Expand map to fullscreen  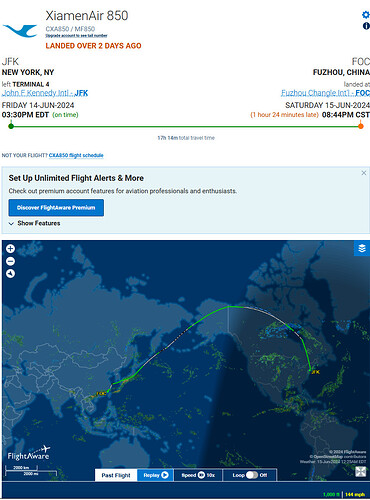coord(361,472)
